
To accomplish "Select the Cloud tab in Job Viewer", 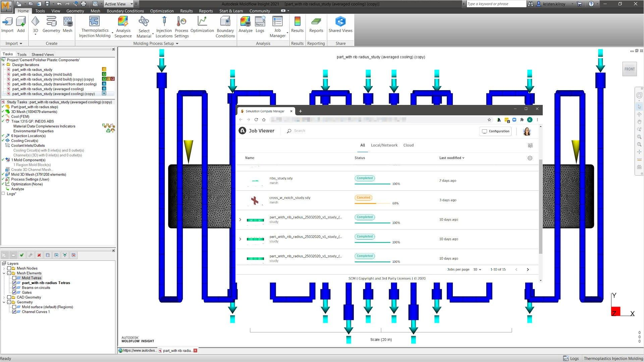I will point(408,145).
